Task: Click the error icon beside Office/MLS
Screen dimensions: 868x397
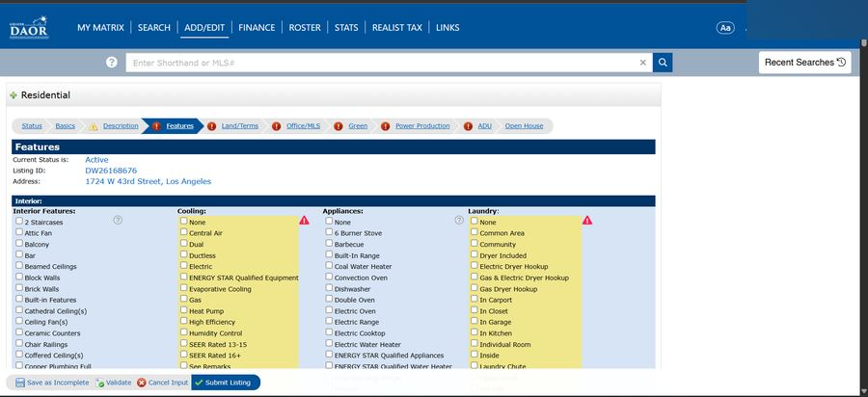Action: pyautogui.click(x=276, y=126)
